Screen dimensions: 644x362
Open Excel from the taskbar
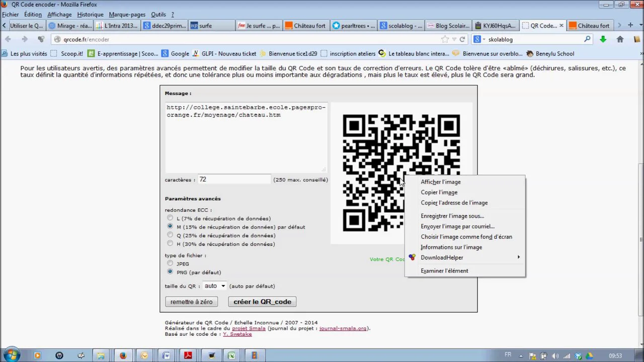pos(231,355)
